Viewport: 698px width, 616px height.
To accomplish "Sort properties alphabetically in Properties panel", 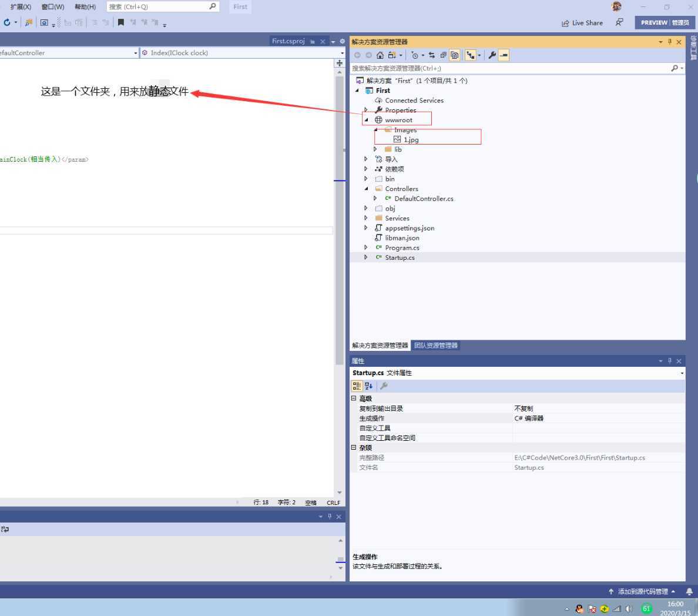I will click(x=368, y=386).
